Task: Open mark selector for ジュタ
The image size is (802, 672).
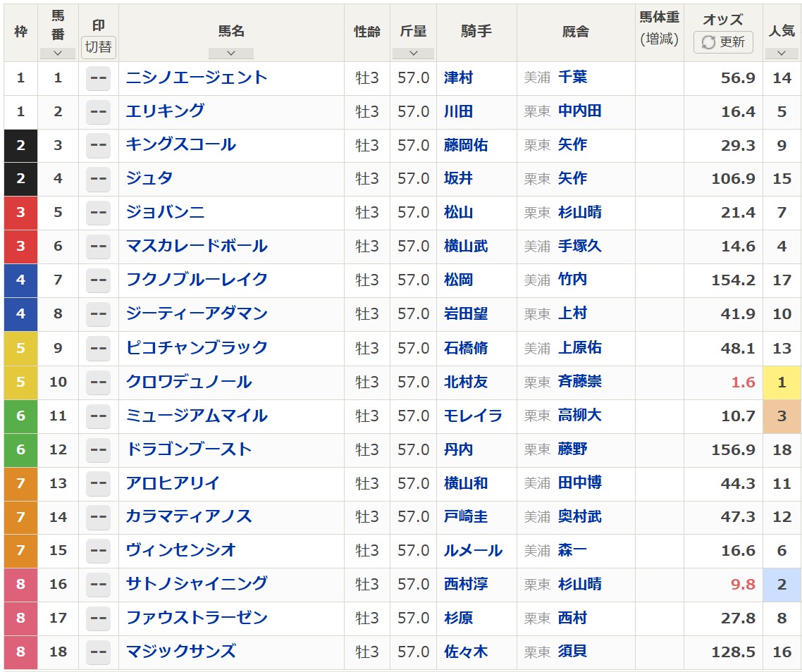Action: point(98,180)
